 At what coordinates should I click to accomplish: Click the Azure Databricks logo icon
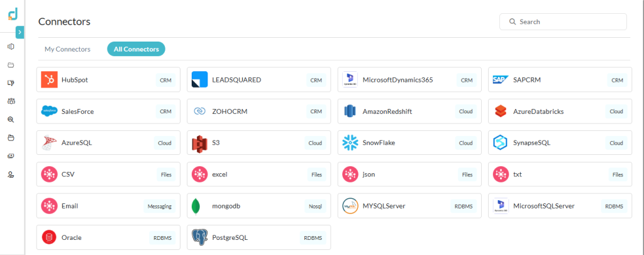coord(501,111)
